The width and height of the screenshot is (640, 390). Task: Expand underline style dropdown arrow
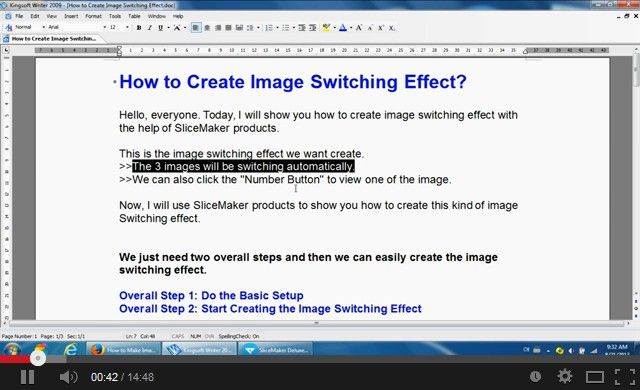point(168,28)
